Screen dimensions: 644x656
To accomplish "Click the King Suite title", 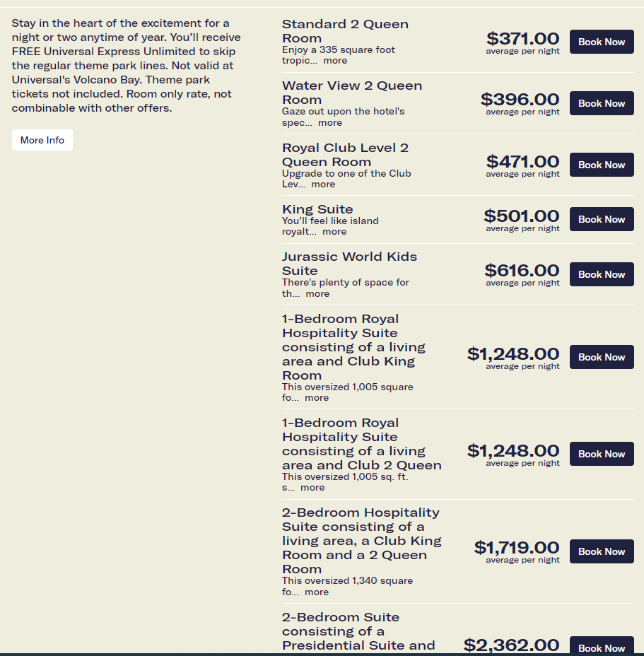I will pos(317,209).
